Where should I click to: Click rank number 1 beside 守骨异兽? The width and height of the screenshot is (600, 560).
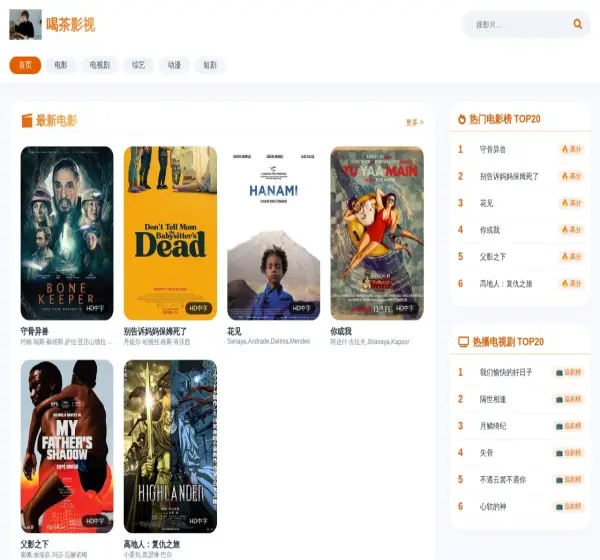click(460, 149)
